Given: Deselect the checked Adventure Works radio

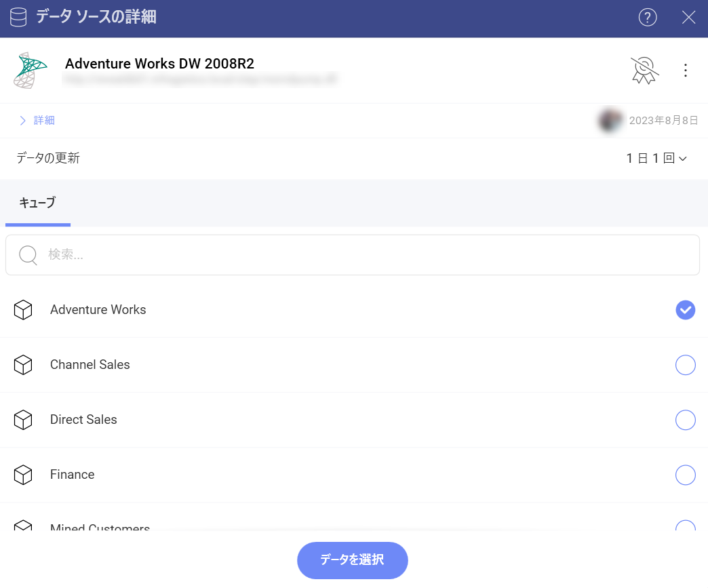Looking at the screenshot, I should (685, 310).
